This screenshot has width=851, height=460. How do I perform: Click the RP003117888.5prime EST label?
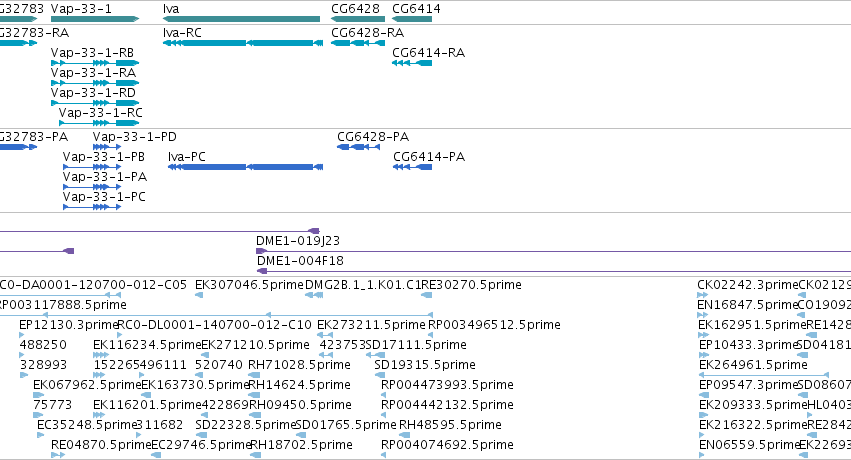point(62,305)
